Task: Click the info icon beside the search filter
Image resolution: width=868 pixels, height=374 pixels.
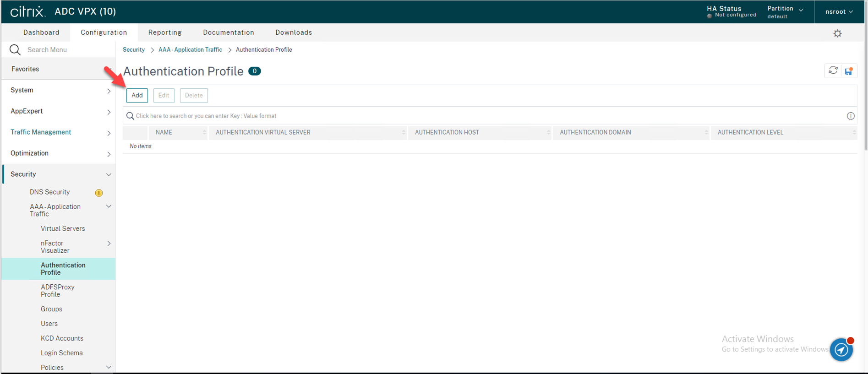Action: pos(851,116)
